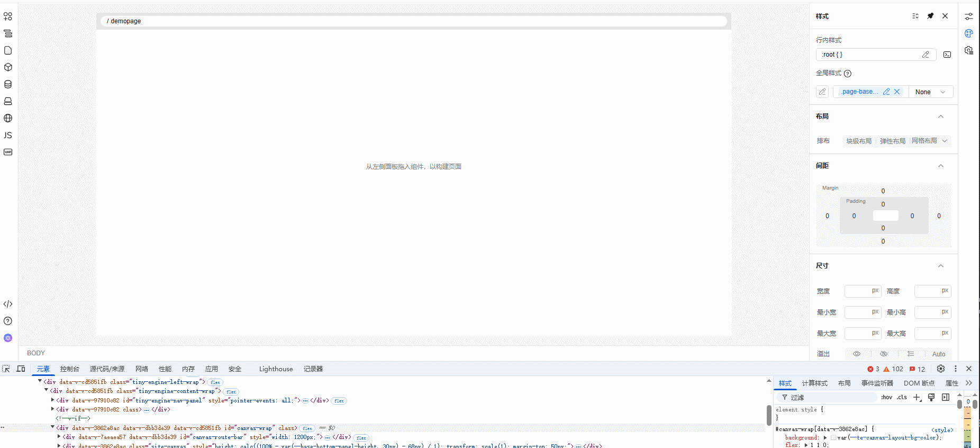Open the i18n globe panel
The height and width of the screenshot is (448, 980).
point(8,118)
